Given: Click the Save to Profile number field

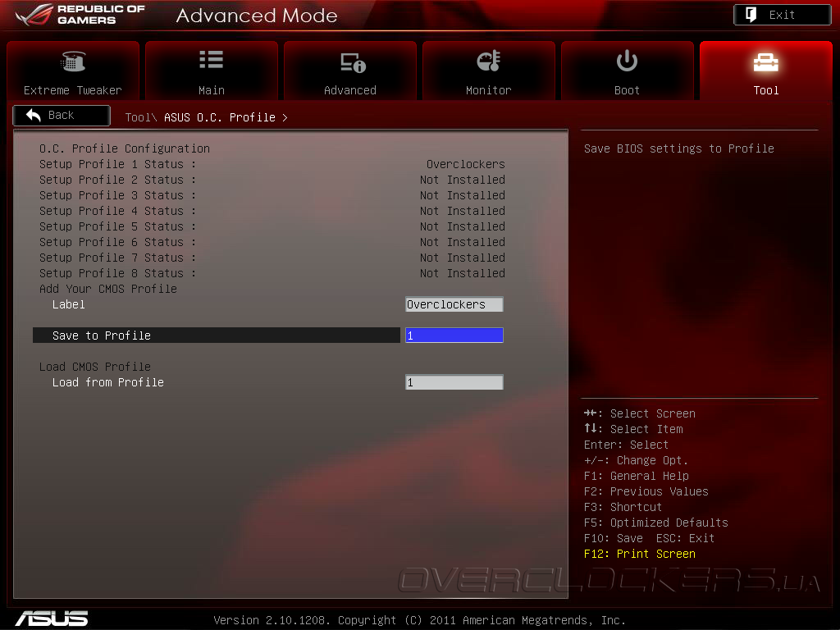Looking at the screenshot, I should (454, 336).
